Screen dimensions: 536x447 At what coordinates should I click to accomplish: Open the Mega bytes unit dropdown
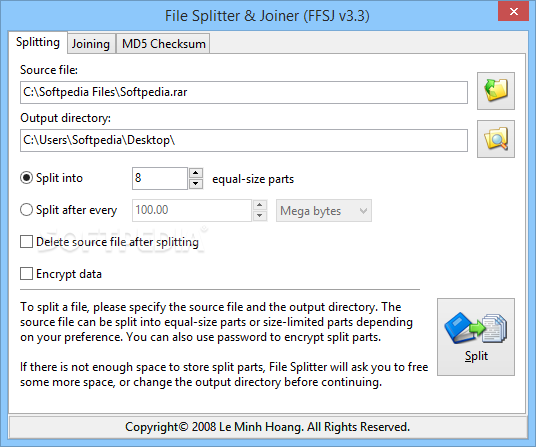324,211
